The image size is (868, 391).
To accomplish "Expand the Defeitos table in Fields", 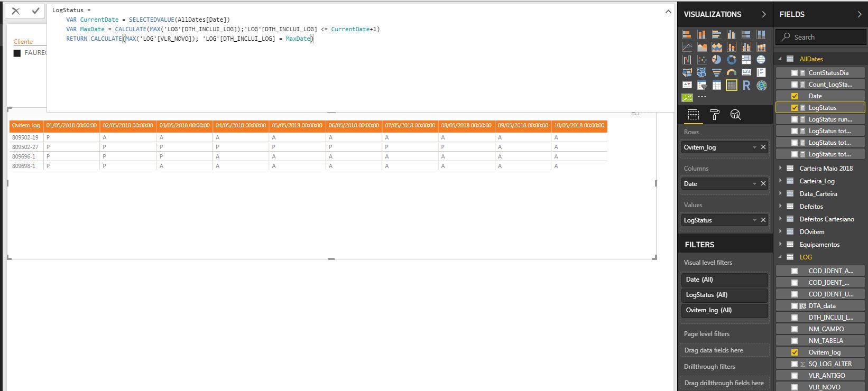I will pyautogui.click(x=780, y=206).
